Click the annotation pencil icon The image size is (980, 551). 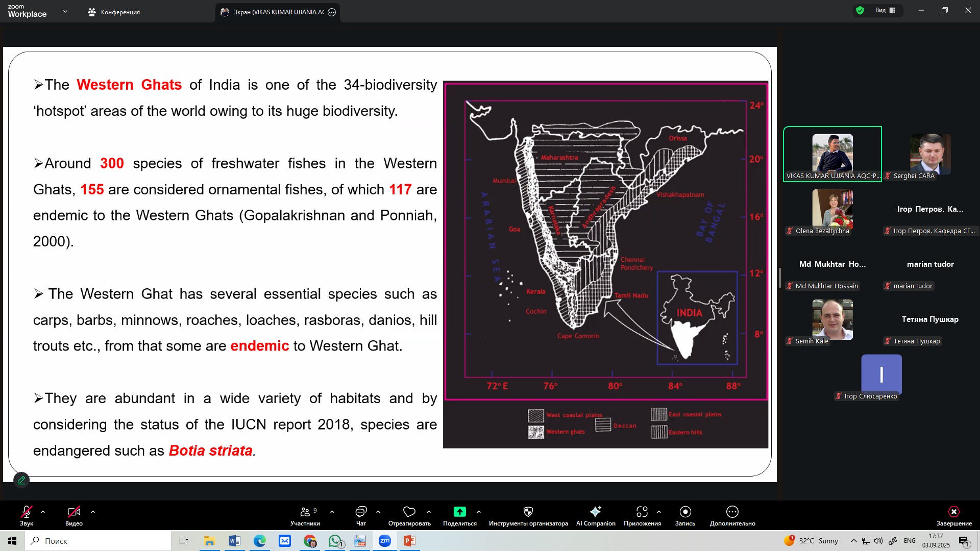pos(21,480)
